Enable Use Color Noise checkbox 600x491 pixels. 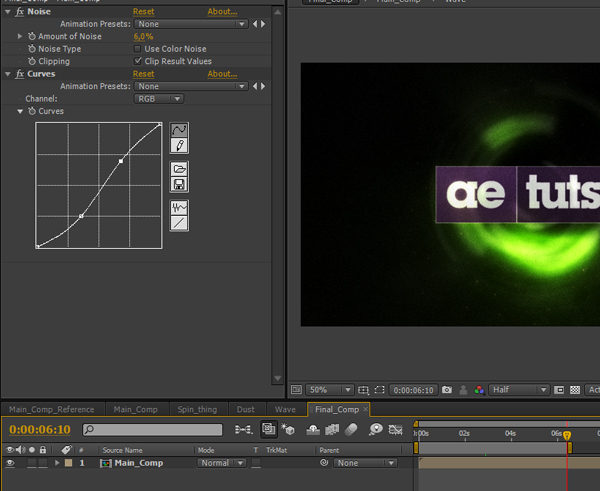[x=137, y=49]
